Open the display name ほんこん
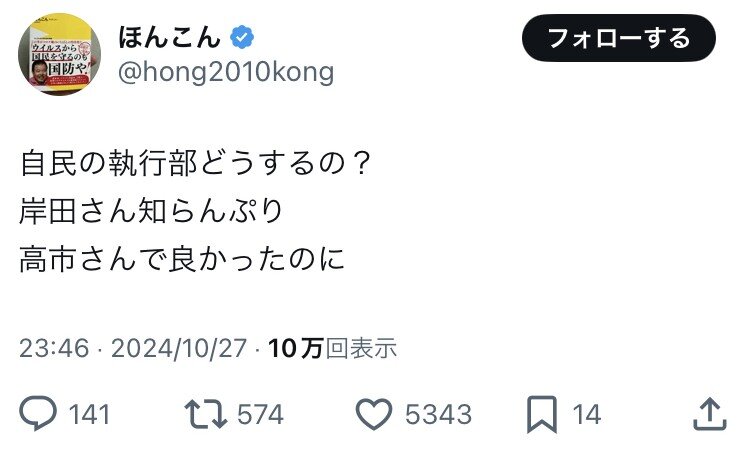This screenshot has height=453, width=750. 169,37
